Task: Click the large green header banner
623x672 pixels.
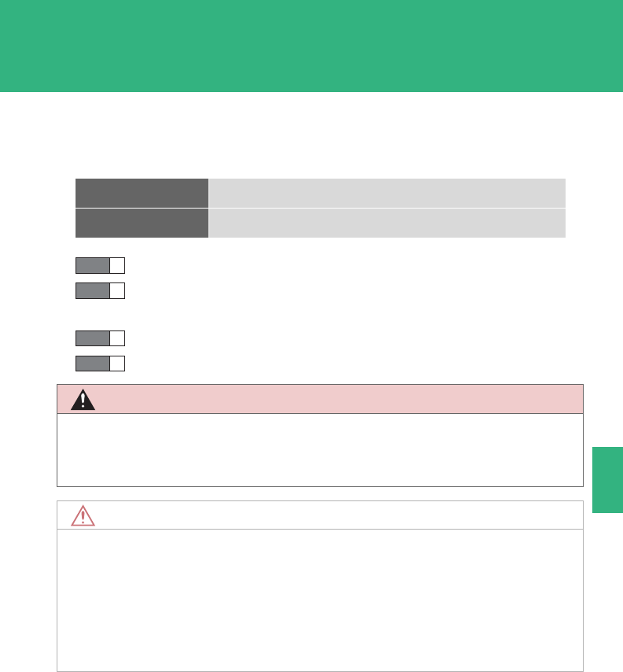Action: pyautogui.click(x=311, y=46)
